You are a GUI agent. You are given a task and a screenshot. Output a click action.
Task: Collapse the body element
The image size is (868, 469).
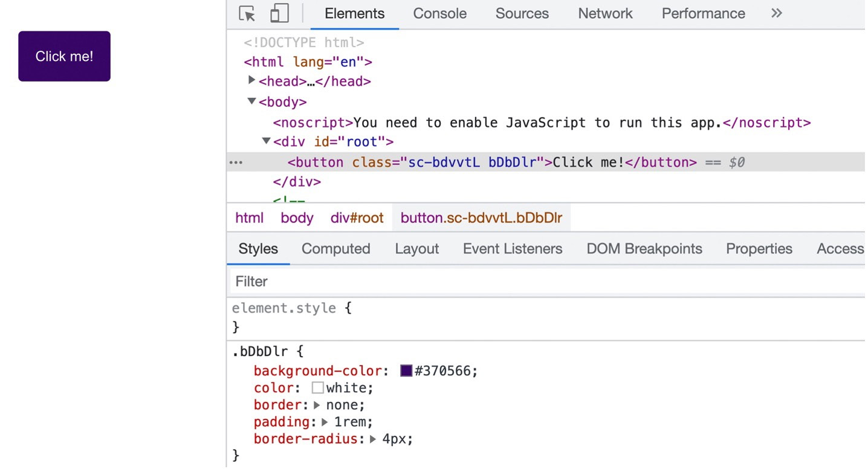click(x=251, y=102)
